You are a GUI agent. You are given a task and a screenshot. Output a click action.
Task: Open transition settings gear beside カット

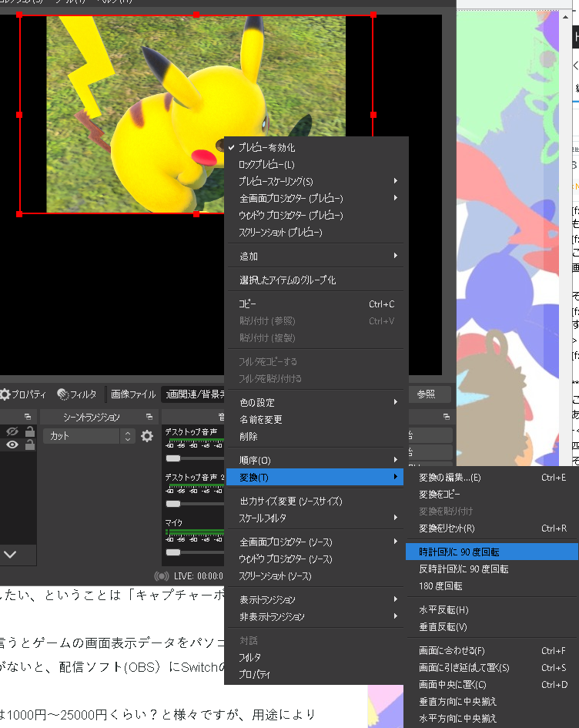pyautogui.click(x=147, y=436)
